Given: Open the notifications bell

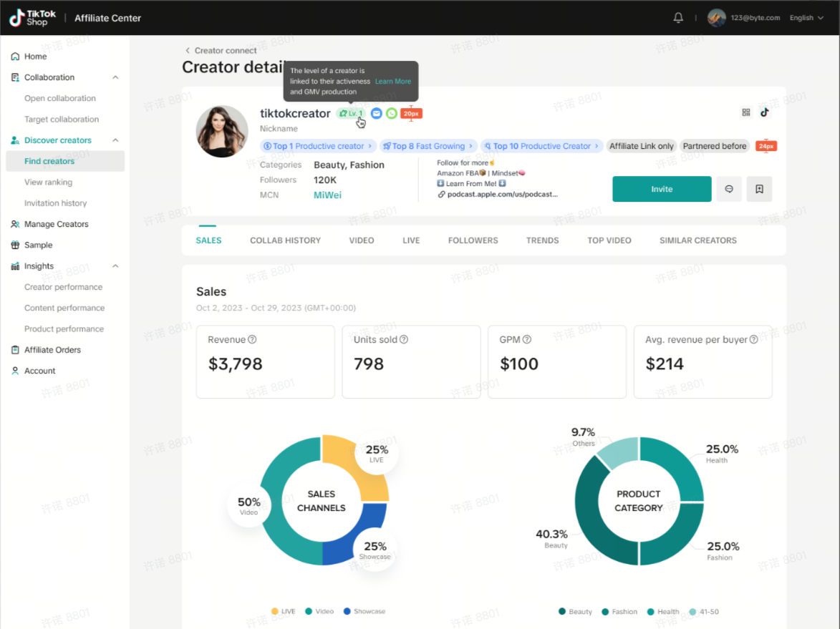Looking at the screenshot, I should click(678, 18).
